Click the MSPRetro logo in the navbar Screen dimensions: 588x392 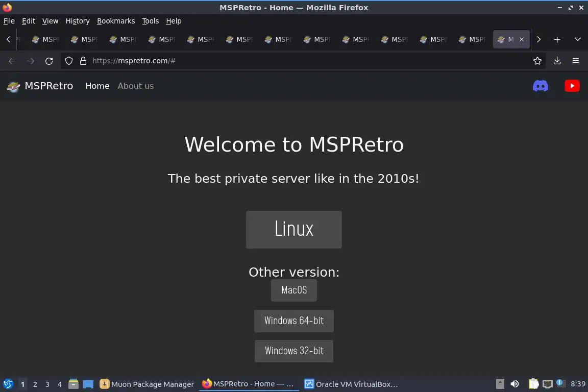coord(13,86)
